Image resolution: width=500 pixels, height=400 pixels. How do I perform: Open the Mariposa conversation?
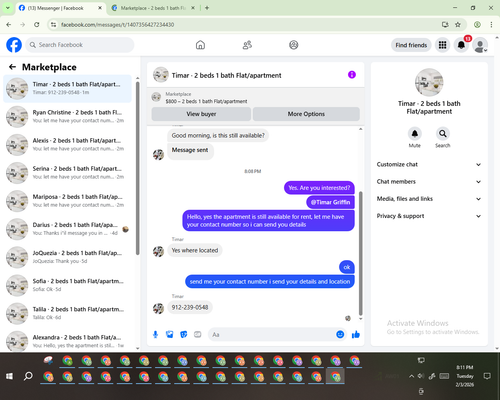click(x=67, y=201)
